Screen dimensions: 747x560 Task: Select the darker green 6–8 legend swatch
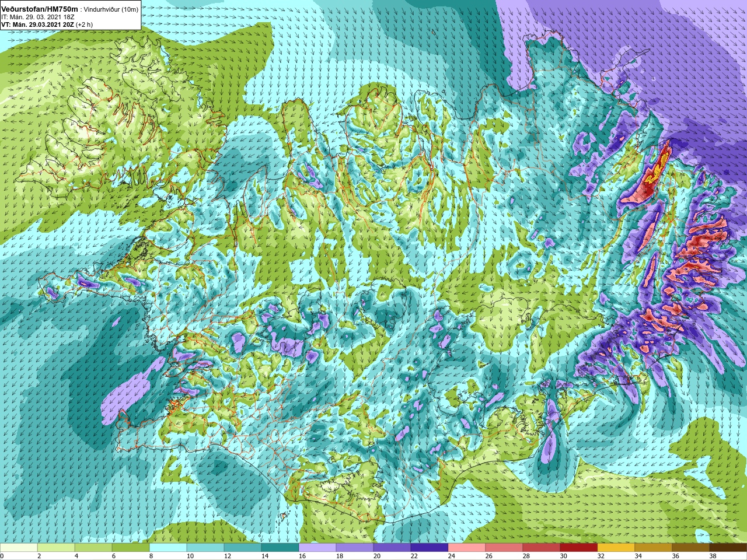point(131,548)
